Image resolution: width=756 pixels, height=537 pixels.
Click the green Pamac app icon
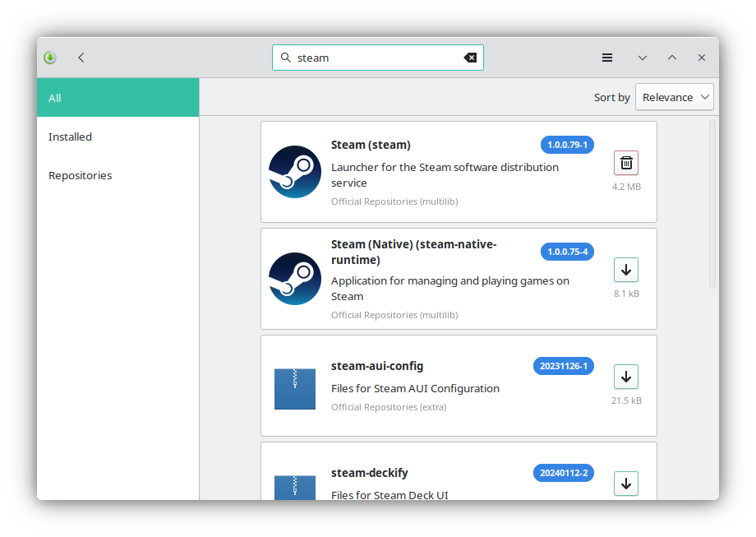pyautogui.click(x=49, y=58)
